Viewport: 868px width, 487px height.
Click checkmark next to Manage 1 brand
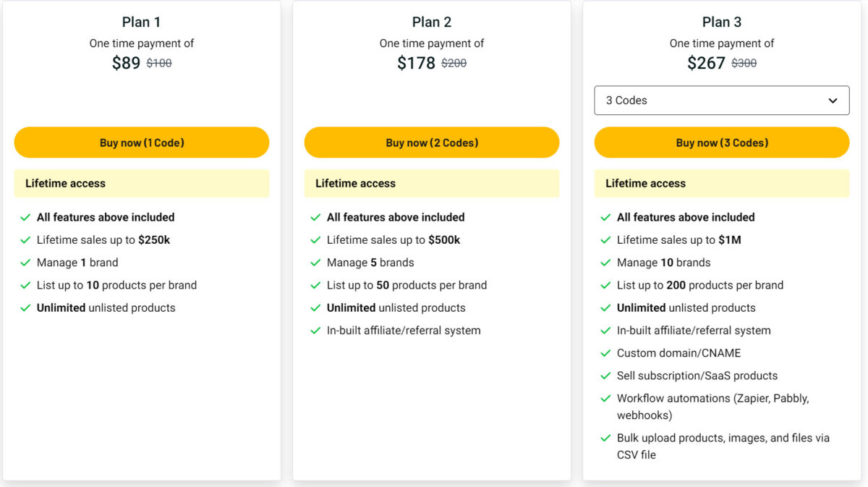point(25,263)
